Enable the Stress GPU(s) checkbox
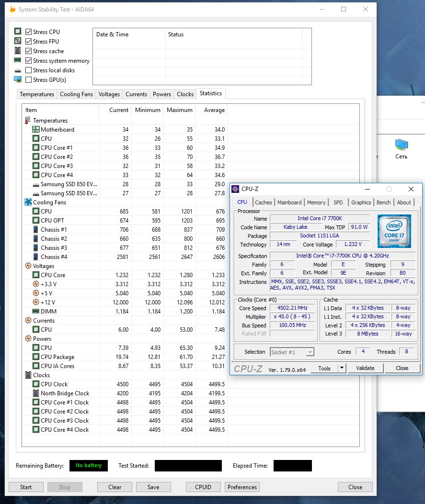This screenshot has width=425, height=504. coord(28,80)
